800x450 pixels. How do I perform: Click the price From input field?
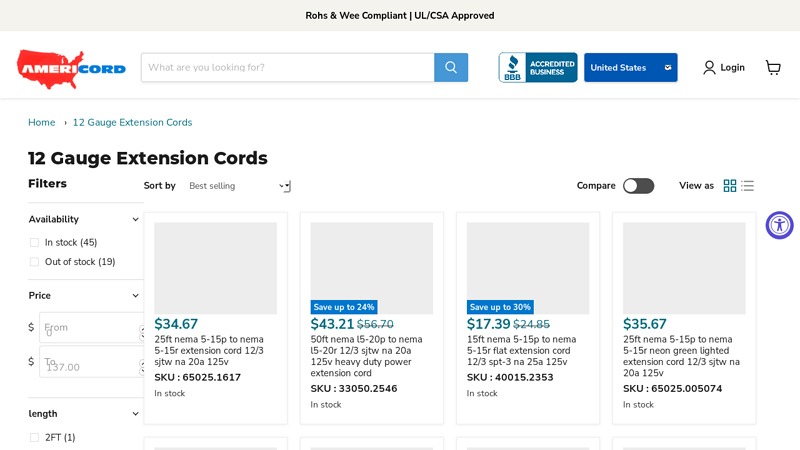(90, 328)
